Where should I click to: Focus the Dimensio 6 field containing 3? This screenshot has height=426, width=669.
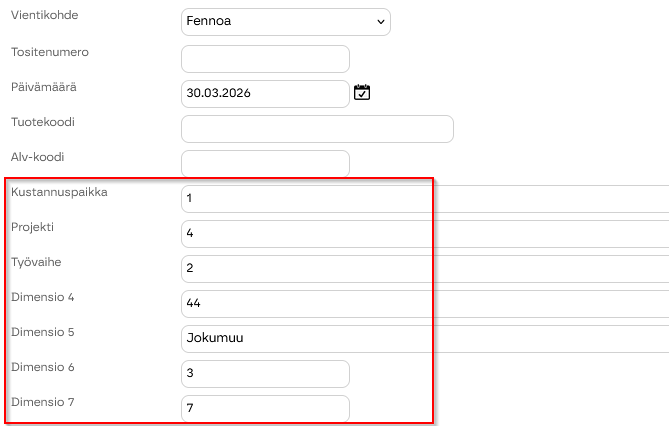click(265, 374)
